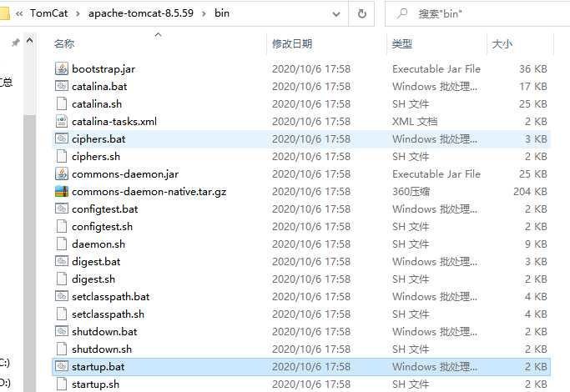
Task: Click the configtest.sh file icon
Action: point(62,226)
